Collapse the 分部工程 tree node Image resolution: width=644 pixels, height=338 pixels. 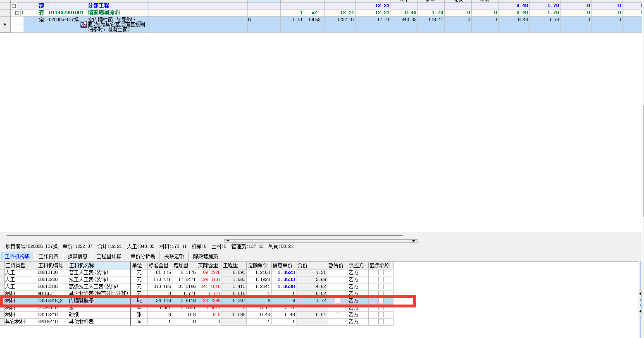click(x=14, y=6)
